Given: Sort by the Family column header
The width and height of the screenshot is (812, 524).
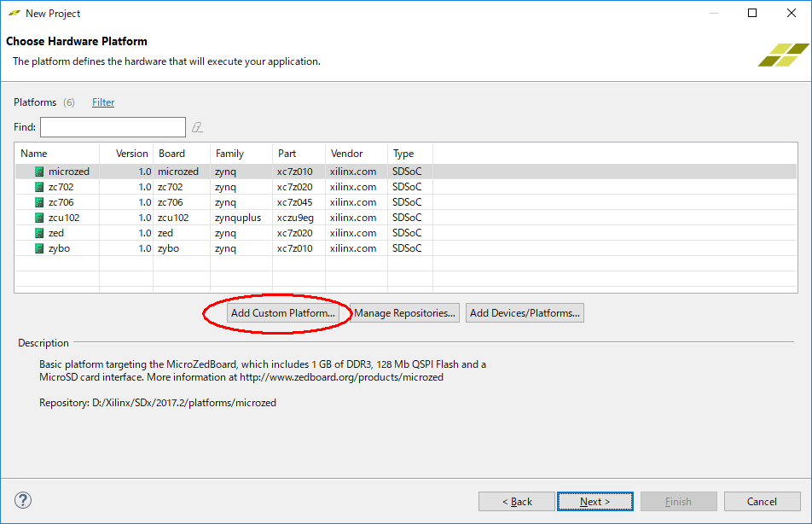Looking at the screenshot, I should (241, 154).
